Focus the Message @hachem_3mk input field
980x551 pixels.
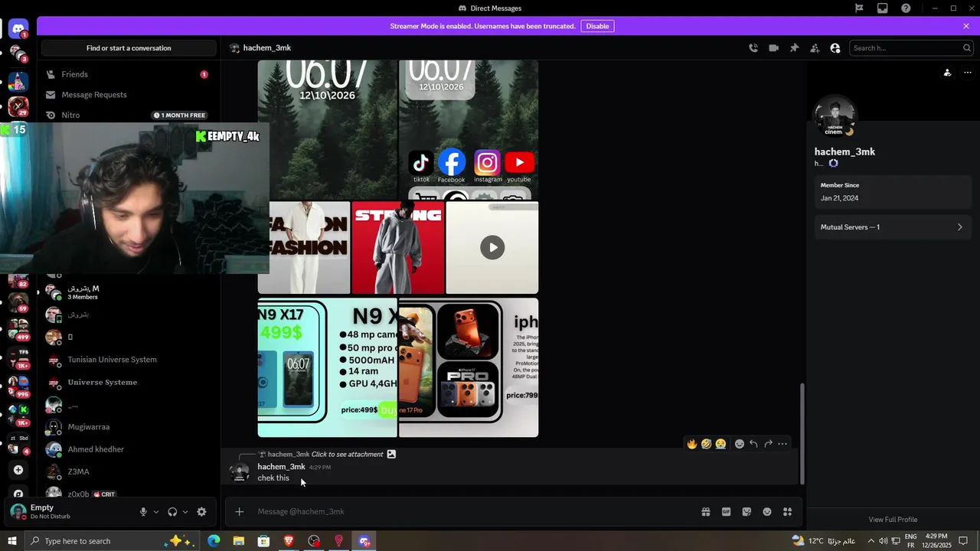click(x=475, y=512)
